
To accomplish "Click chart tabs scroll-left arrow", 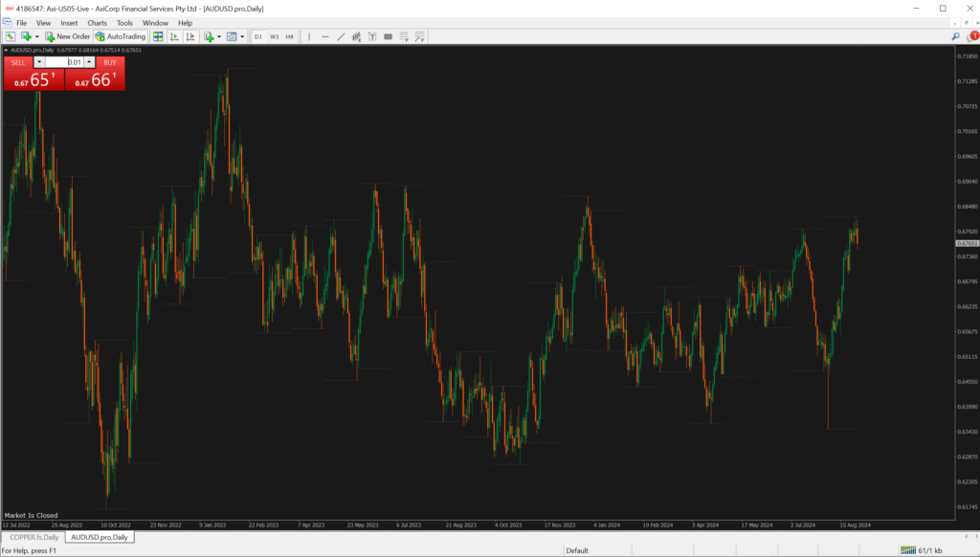I will pos(967,536).
